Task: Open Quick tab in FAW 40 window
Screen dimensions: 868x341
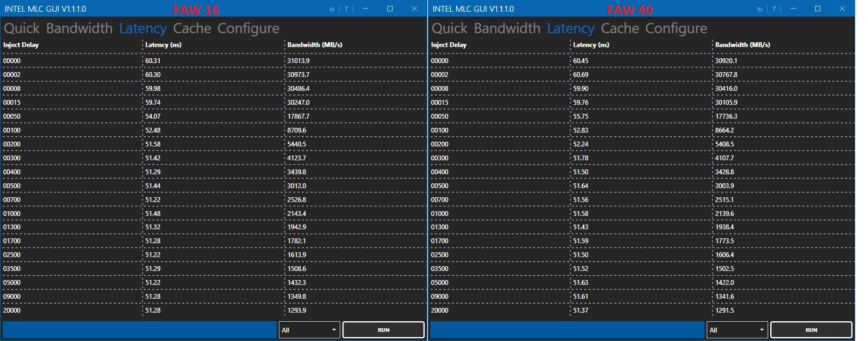Action: pyautogui.click(x=450, y=28)
